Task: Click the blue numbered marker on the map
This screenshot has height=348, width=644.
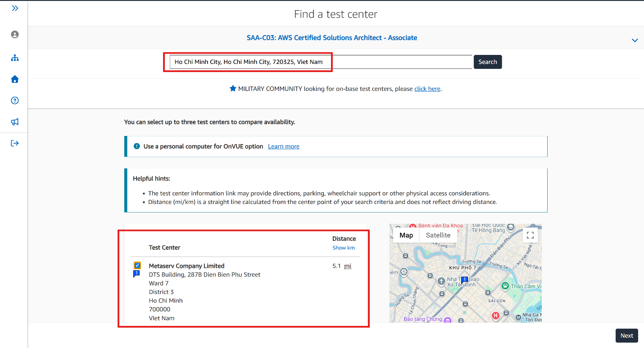Action: pyautogui.click(x=465, y=280)
